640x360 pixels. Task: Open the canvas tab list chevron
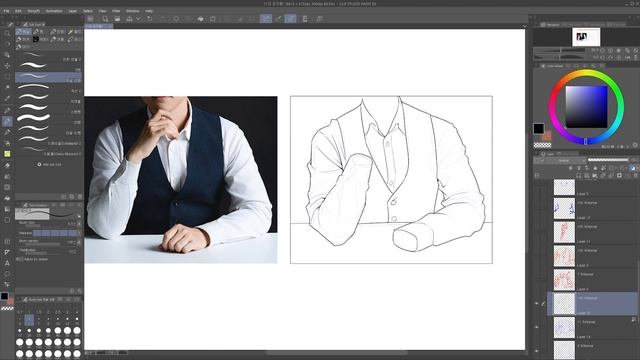click(524, 26)
